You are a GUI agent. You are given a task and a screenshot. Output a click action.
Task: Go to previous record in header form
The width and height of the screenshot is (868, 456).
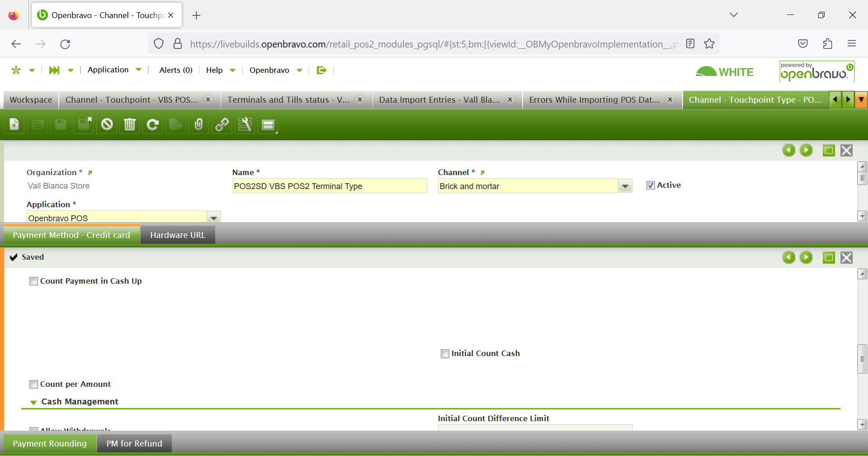coord(789,150)
